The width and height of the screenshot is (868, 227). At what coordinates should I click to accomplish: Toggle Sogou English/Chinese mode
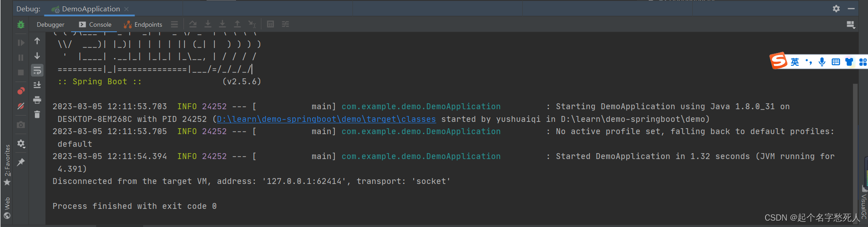coord(795,62)
